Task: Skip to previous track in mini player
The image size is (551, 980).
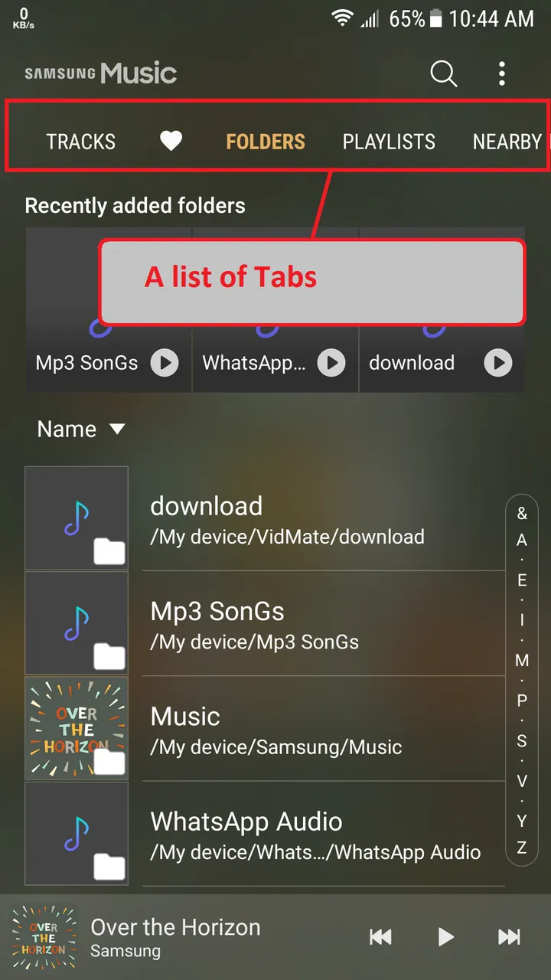Action: (x=380, y=936)
